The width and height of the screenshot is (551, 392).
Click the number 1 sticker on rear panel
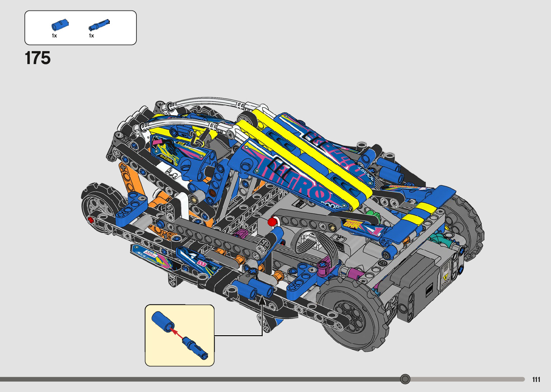[376, 231]
